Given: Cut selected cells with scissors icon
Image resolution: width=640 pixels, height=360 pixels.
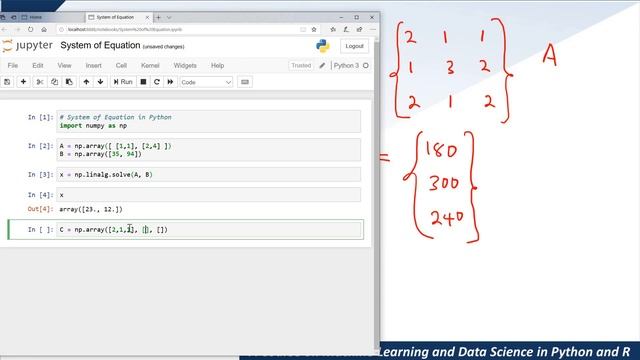Looking at the screenshot, I should (40, 82).
